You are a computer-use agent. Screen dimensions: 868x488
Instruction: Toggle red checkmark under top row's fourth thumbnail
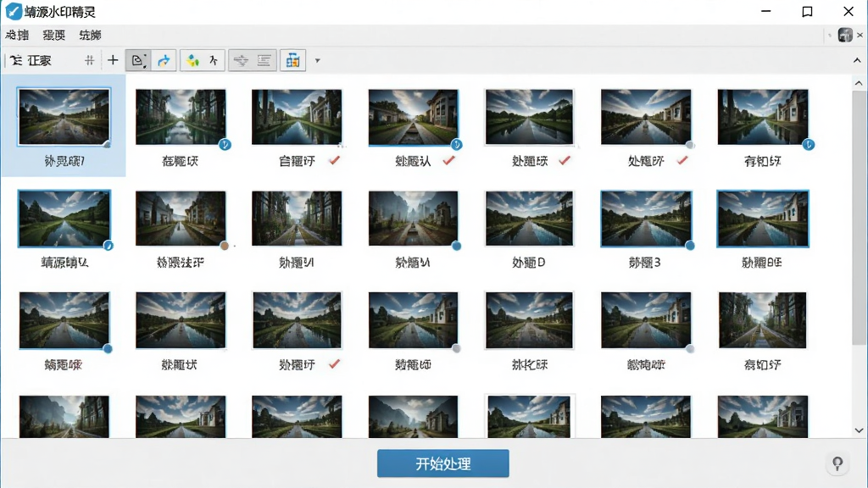[449, 160]
